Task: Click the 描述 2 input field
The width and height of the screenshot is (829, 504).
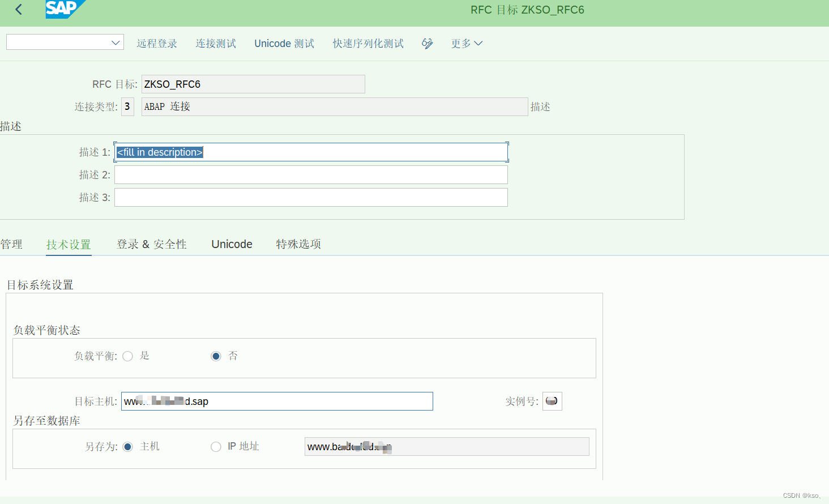Action: pos(311,174)
